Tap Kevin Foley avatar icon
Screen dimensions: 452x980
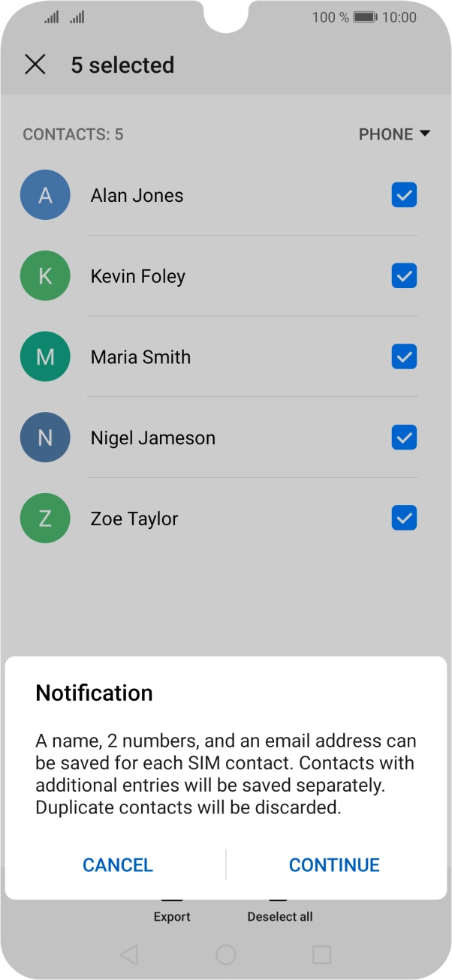[x=45, y=276]
